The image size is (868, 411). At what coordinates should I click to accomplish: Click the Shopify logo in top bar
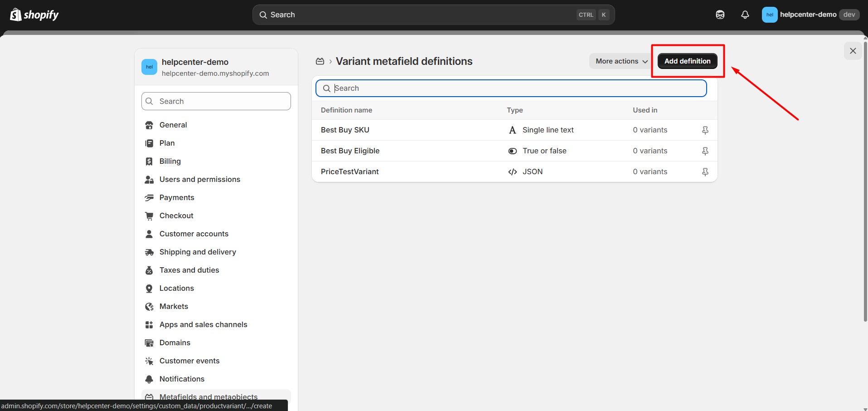[34, 15]
